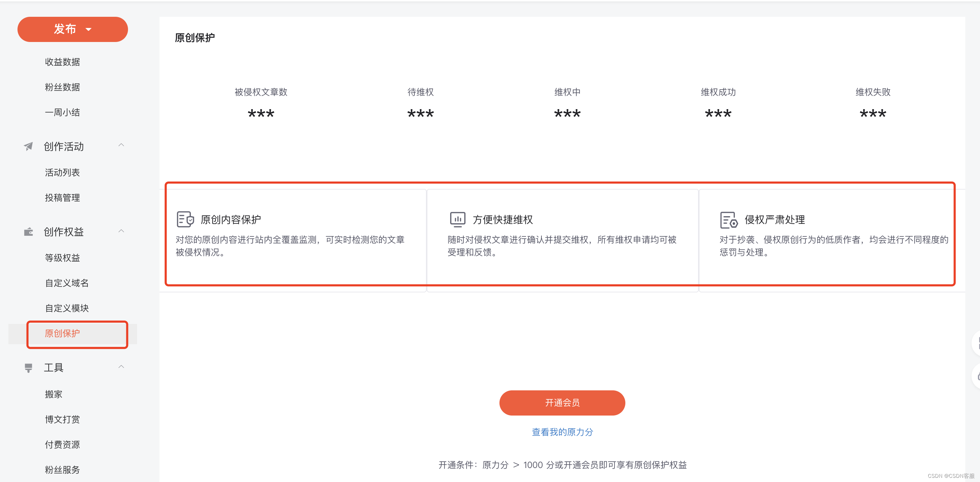Collapse the 工具 section chevron
The height and width of the screenshot is (482, 980).
pyautogui.click(x=121, y=367)
